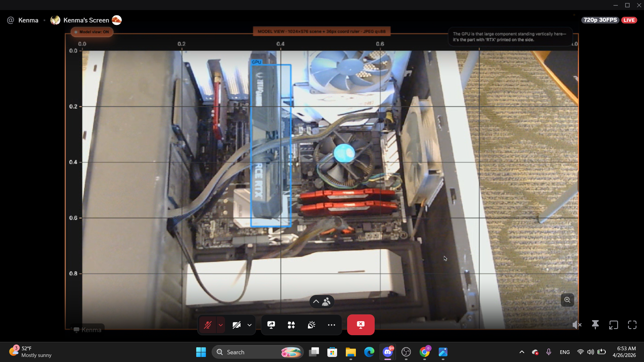Pop out the stream window
644x362 pixels.
pos(613,325)
